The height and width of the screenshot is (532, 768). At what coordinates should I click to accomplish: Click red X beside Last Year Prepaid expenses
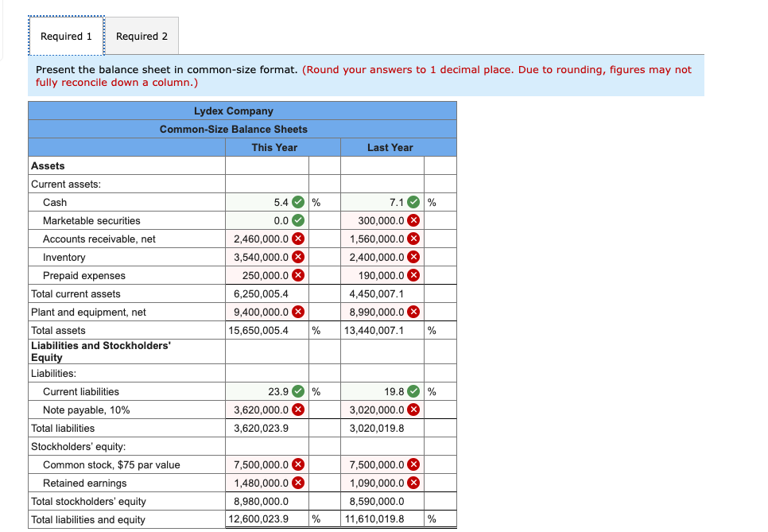coord(413,275)
